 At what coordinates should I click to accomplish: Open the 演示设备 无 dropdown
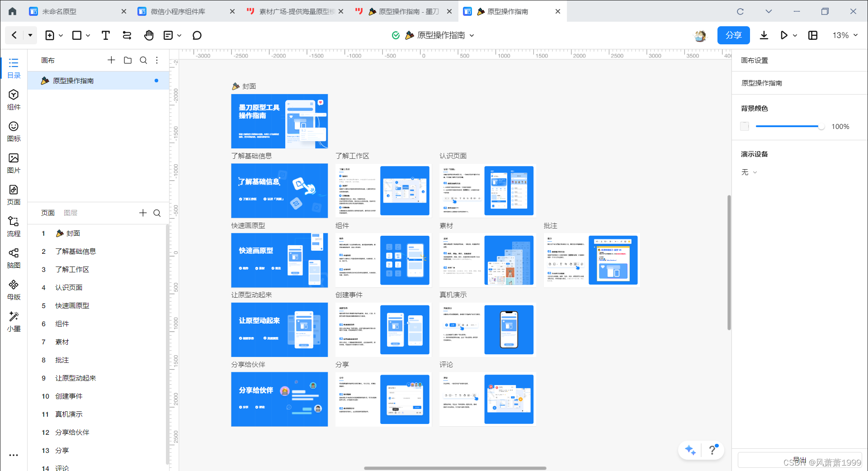coord(749,172)
